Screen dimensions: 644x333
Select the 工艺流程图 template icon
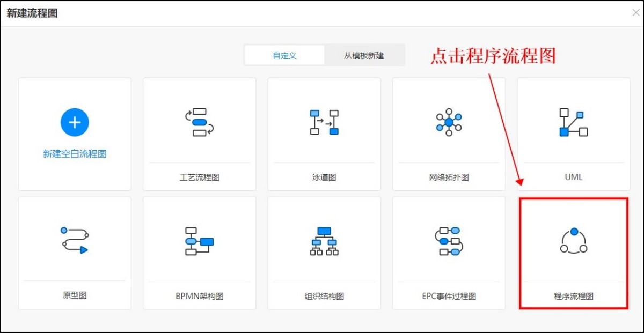point(199,122)
